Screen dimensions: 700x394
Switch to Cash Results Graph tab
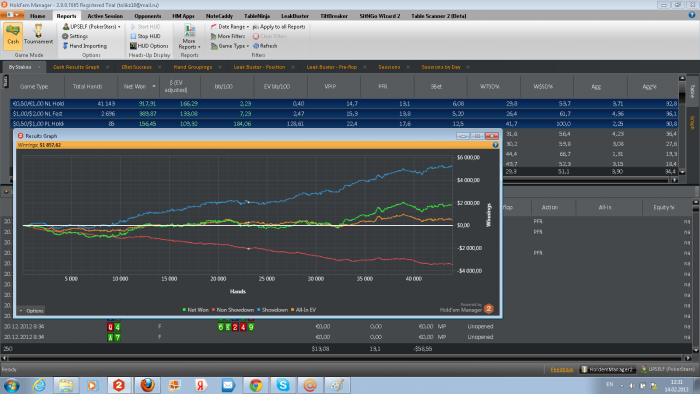76,67
